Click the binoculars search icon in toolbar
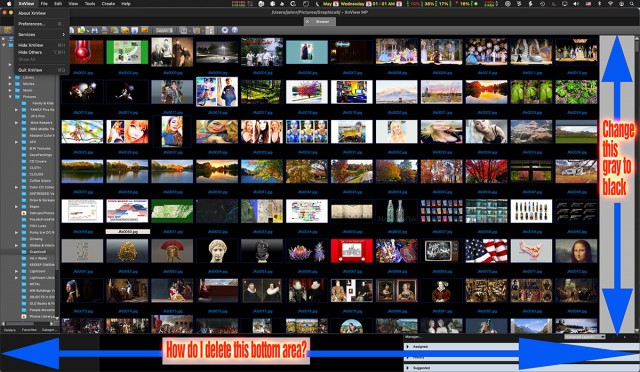This screenshot has height=372, width=640. tap(94, 30)
